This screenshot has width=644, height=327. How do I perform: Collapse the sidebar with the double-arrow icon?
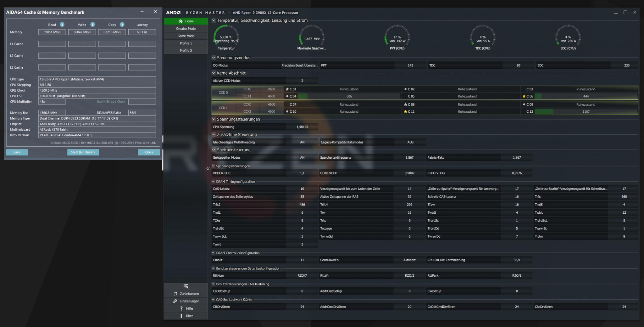click(x=208, y=169)
